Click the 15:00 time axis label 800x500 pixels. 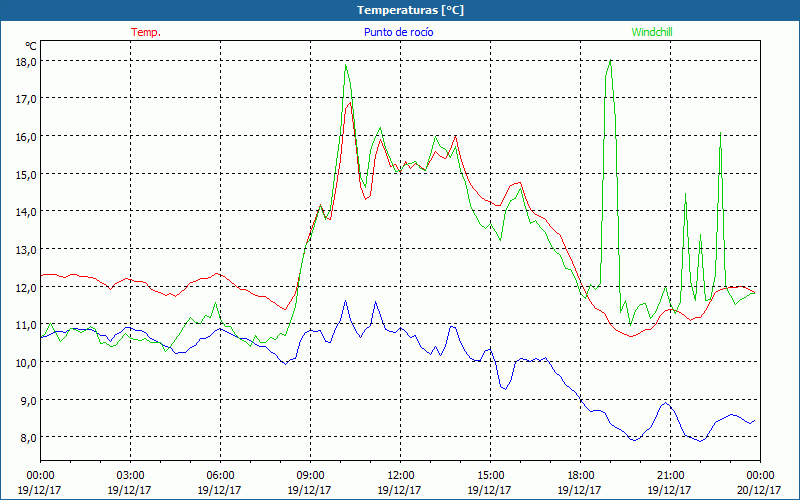[490, 476]
